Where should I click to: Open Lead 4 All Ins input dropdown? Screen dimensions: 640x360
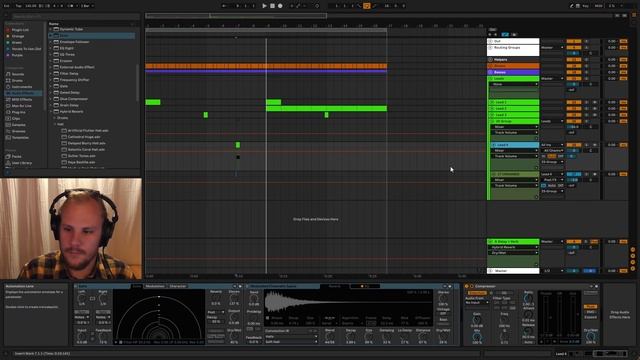tap(552, 145)
